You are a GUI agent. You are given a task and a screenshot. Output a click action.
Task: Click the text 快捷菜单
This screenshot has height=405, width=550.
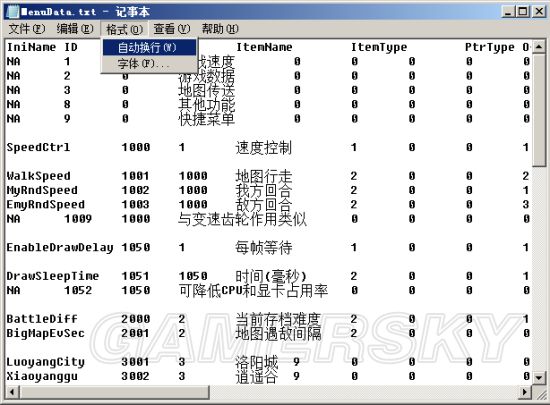[x=206, y=119]
